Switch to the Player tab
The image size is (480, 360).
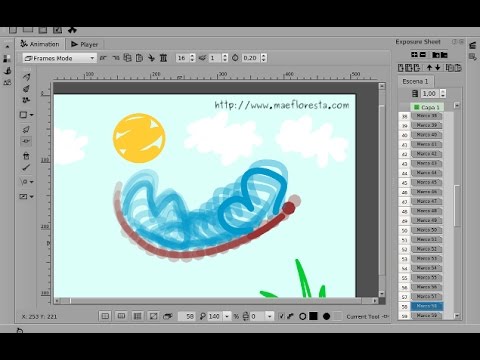click(x=84, y=44)
